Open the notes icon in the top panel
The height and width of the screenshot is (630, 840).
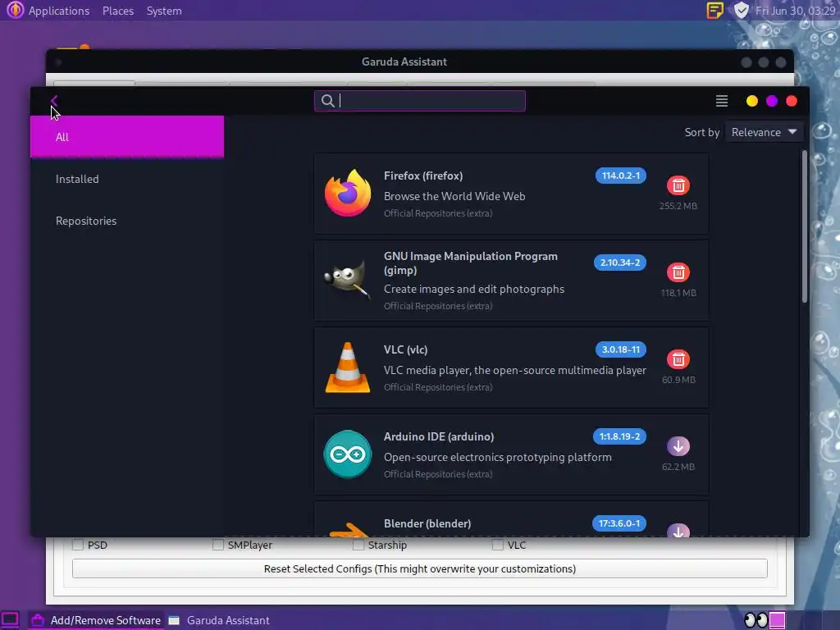pos(714,10)
